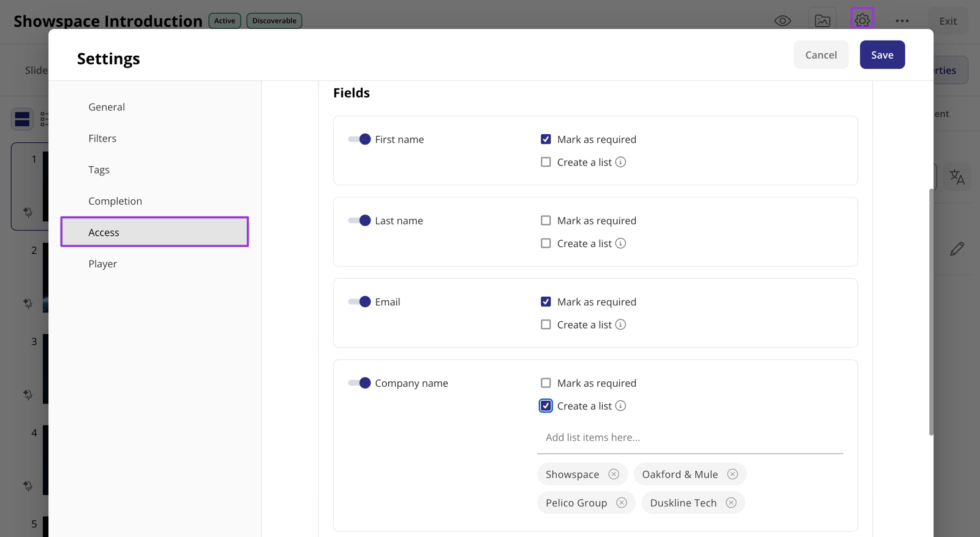Remove the Duskline Tech list item
Screen dimensions: 980x537
click(731, 503)
